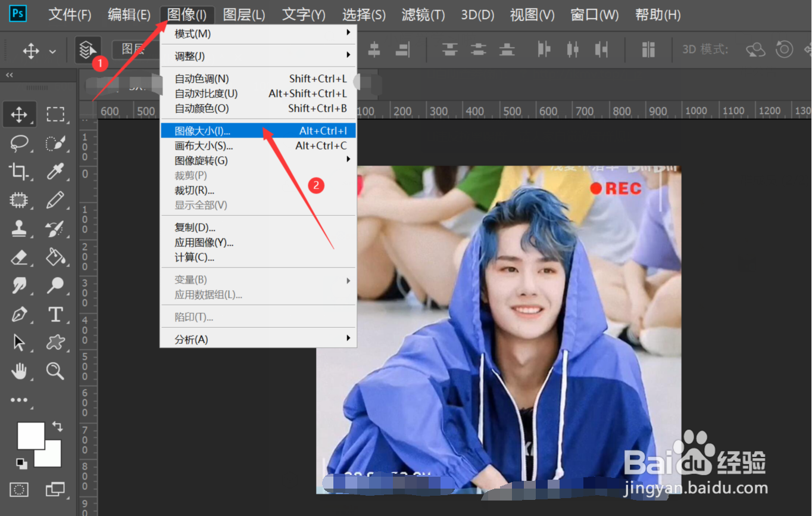Viewport: 812px width, 516px height.
Task: Select the Pen tool
Action: [x=20, y=314]
